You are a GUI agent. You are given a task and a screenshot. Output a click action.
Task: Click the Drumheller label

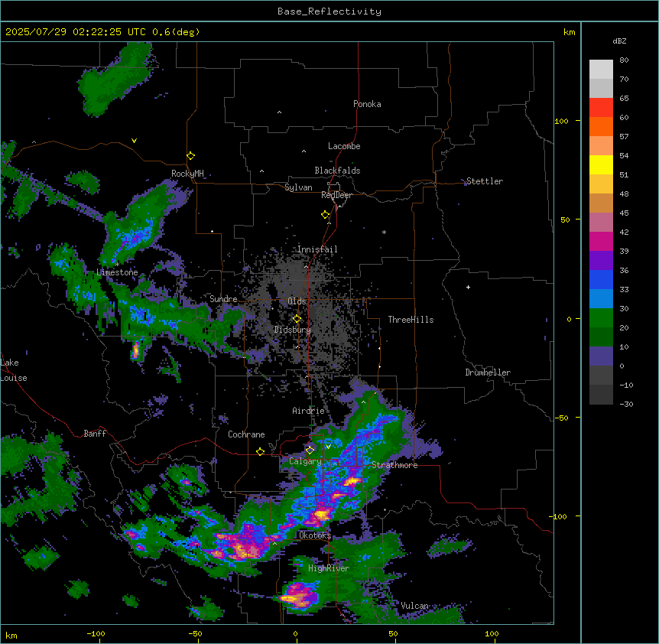tap(488, 372)
